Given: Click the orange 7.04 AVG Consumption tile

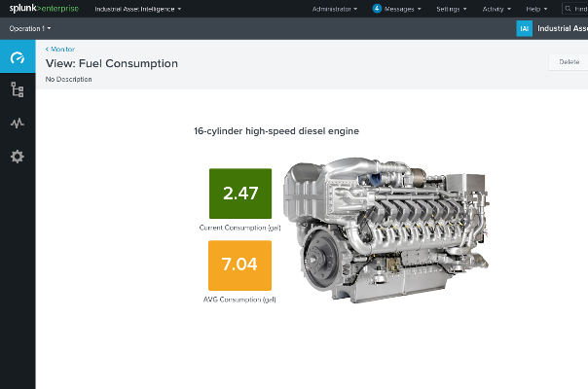Looking at the screenshot, I should 240,265.
